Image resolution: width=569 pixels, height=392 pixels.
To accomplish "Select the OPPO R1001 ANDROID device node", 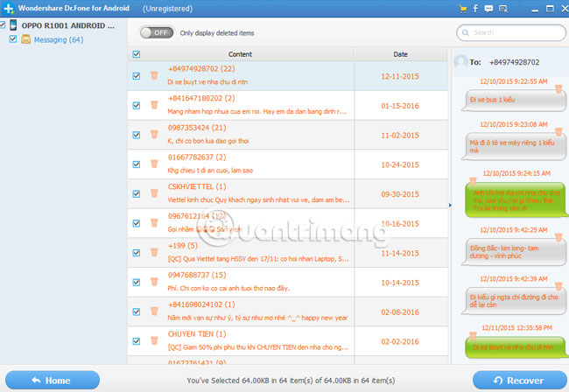I will (68, 25).
